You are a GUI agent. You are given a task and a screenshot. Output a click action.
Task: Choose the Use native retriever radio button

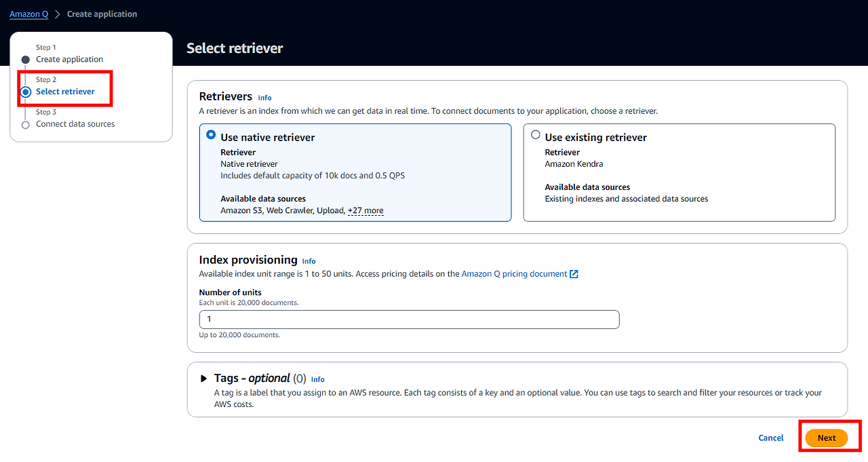pyautogui.click(x=211, y=135)
